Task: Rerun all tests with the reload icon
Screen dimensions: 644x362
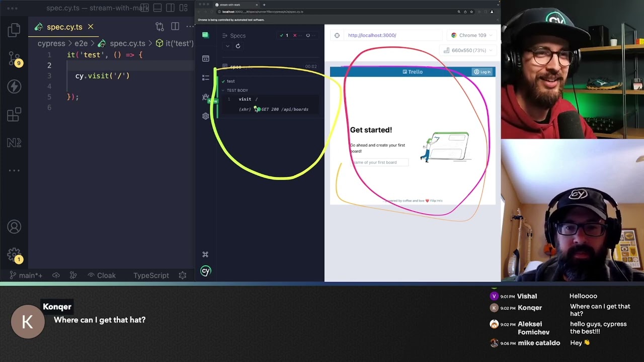Action: click(238, 46)
